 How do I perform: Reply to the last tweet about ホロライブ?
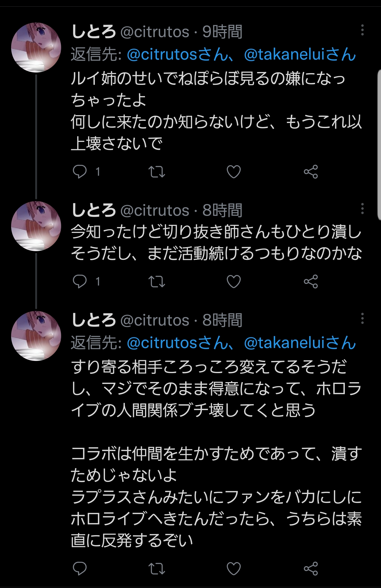80,568
